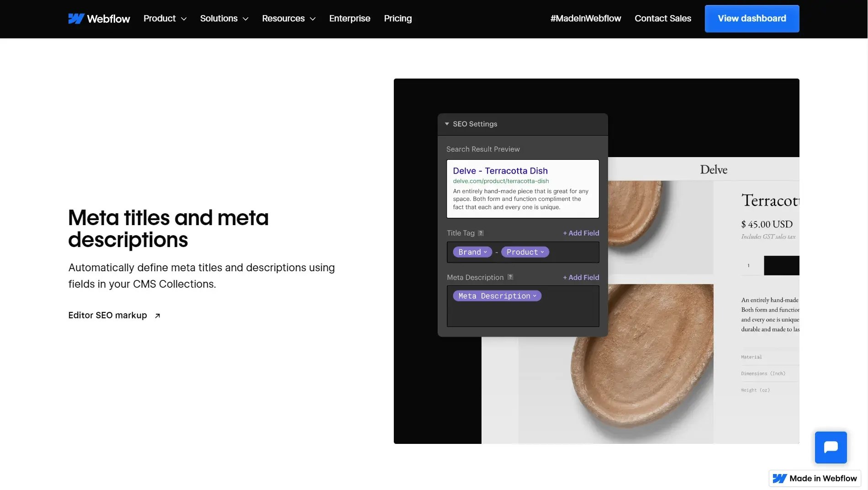Open the Product dropdown menu
The image size is (868, 490).
(165, 19)
